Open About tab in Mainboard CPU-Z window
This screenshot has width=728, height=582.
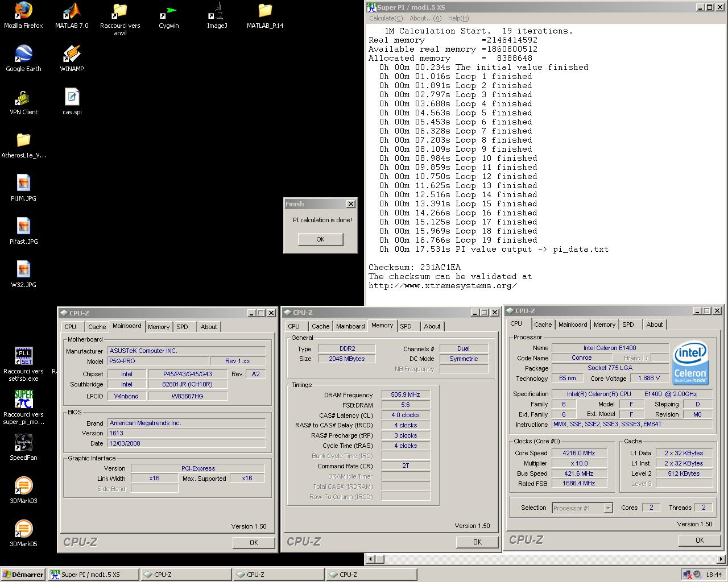[209, 327]
